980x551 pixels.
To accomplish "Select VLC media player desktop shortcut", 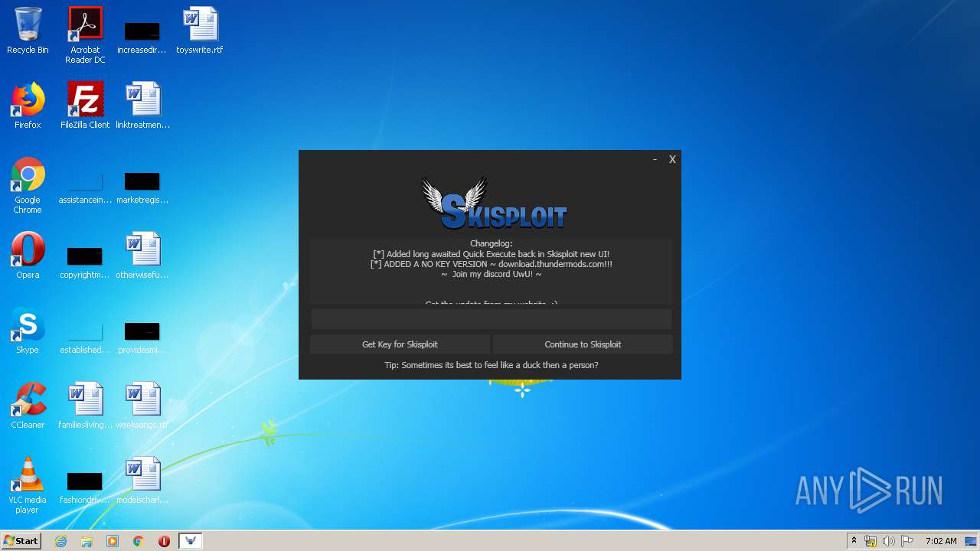I will tap(28, 486).
